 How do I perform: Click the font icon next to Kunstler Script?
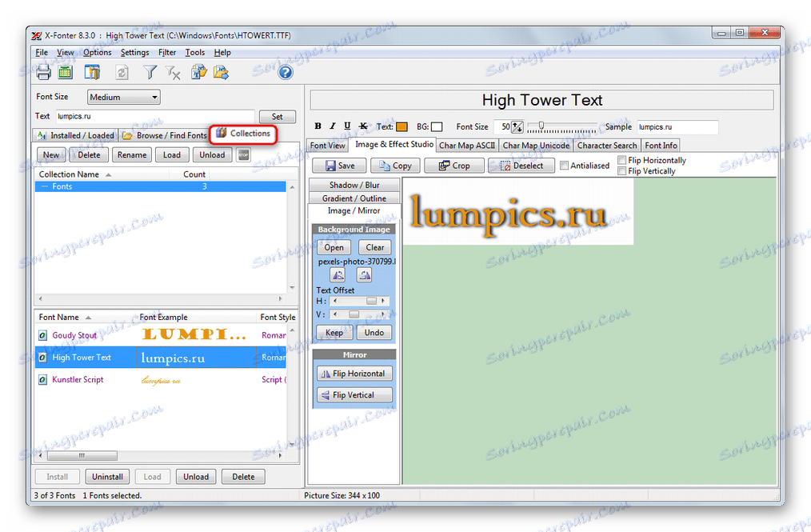point(43,380)
